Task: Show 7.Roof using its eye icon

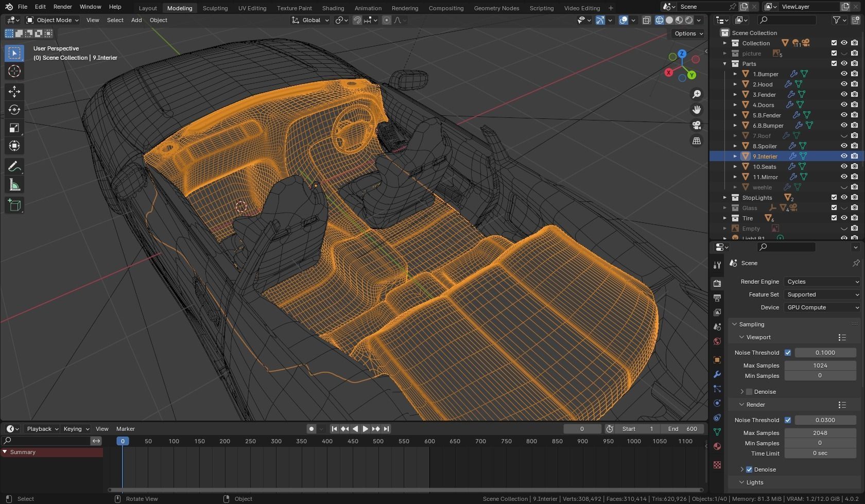Action: point(844,135)
